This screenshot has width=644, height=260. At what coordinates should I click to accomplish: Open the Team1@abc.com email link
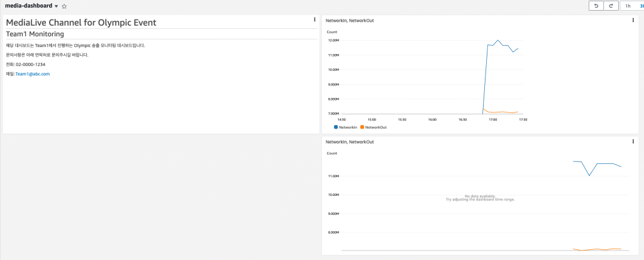(33, 74)
